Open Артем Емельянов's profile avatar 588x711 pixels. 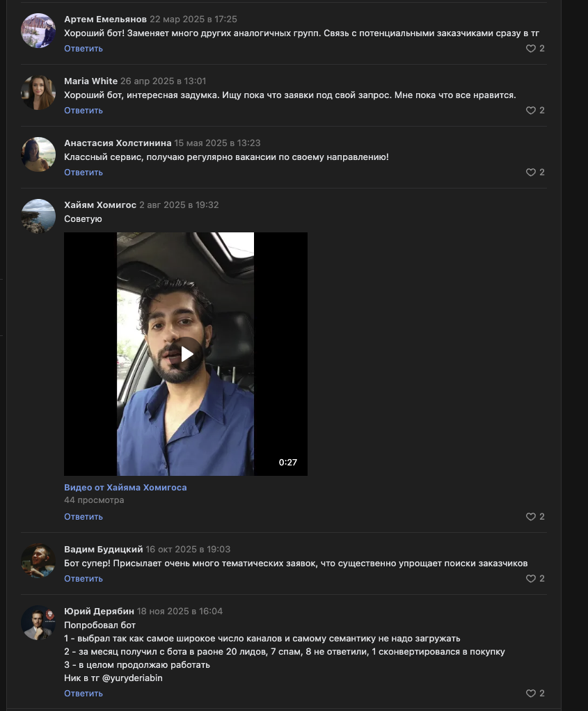(38, 31)
